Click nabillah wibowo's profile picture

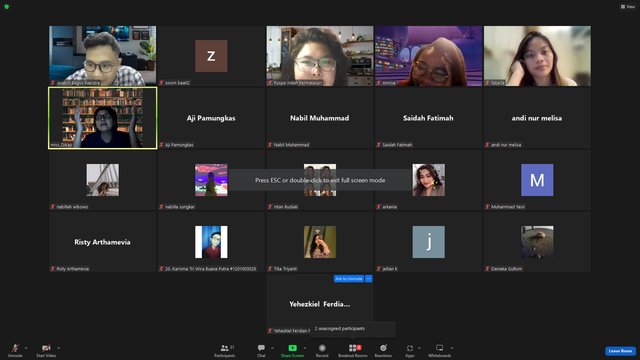click(102, 180)
